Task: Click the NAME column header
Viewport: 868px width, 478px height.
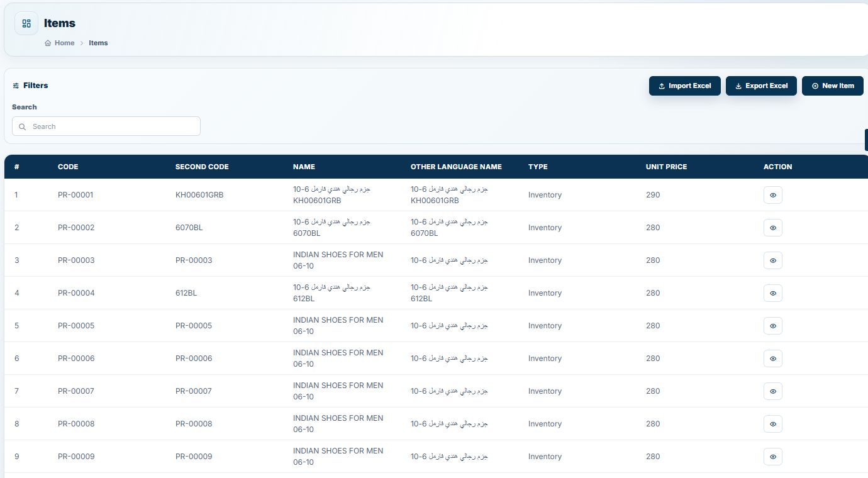Action: click(304, 167)
